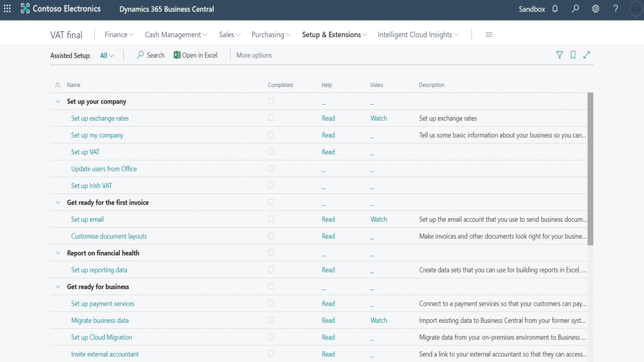This screenshot has height=362, width=644.
Task: Open the Sales menu dropdown
Action: click(230, 35)
